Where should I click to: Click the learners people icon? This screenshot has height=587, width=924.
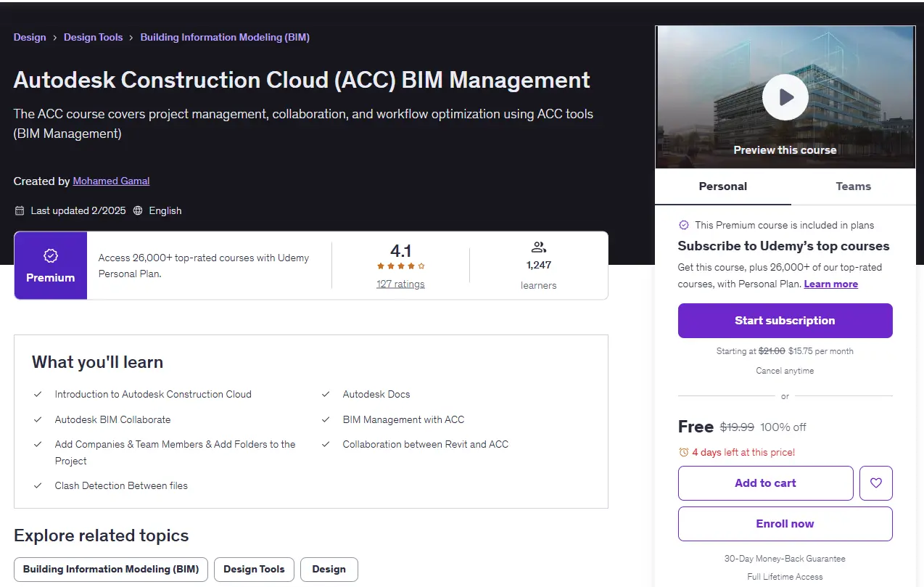[538, 247]
